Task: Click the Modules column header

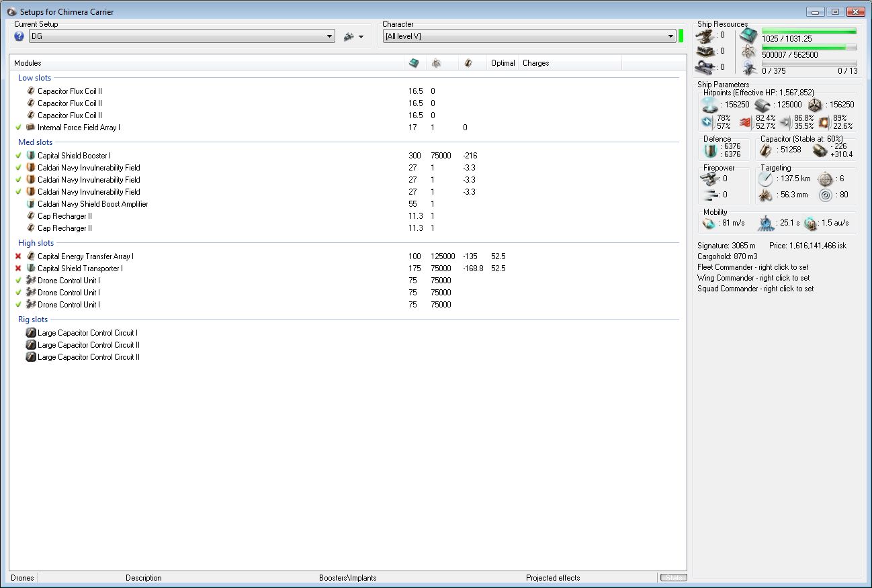Action: (207, 63)
